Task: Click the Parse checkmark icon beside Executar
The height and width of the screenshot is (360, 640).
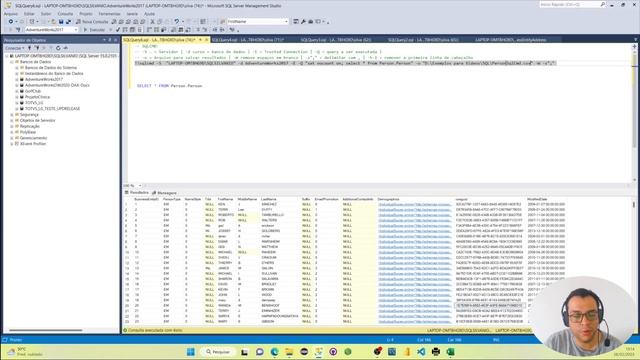Action: tap(118, 30)
